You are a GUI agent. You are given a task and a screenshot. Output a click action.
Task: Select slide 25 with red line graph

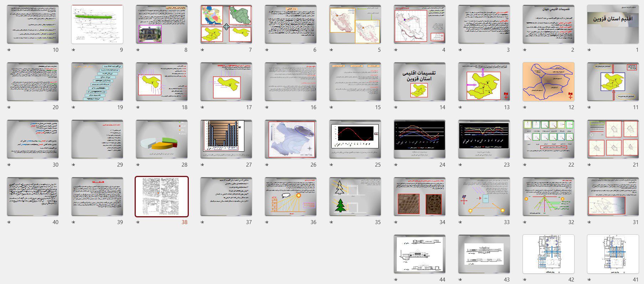(355, 139)
